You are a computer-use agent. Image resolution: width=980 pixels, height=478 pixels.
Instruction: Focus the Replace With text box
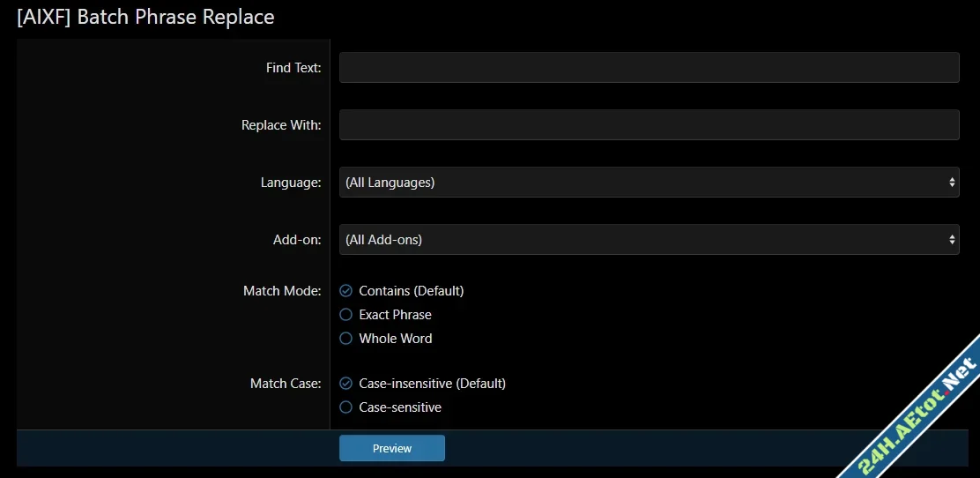pos(649,125)
